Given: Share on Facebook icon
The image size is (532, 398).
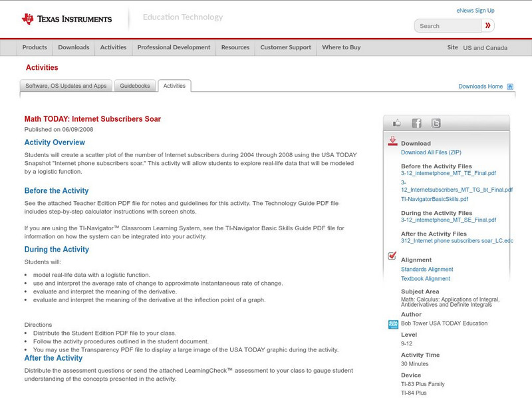Looking at the screenshot, I should [416, 123].
